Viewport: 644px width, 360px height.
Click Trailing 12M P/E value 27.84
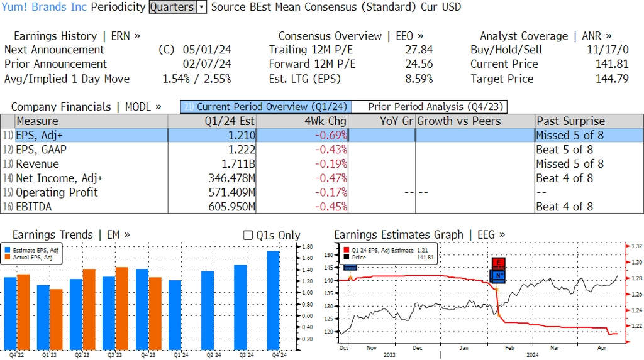[419, 50]
